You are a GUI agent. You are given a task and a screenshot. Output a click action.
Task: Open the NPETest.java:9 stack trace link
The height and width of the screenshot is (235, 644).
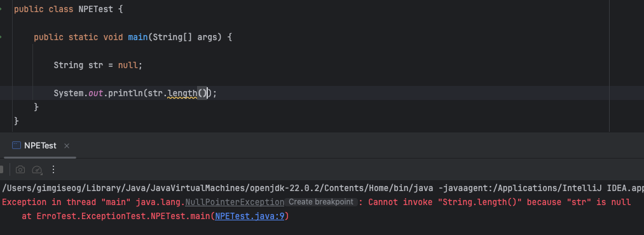250,216
